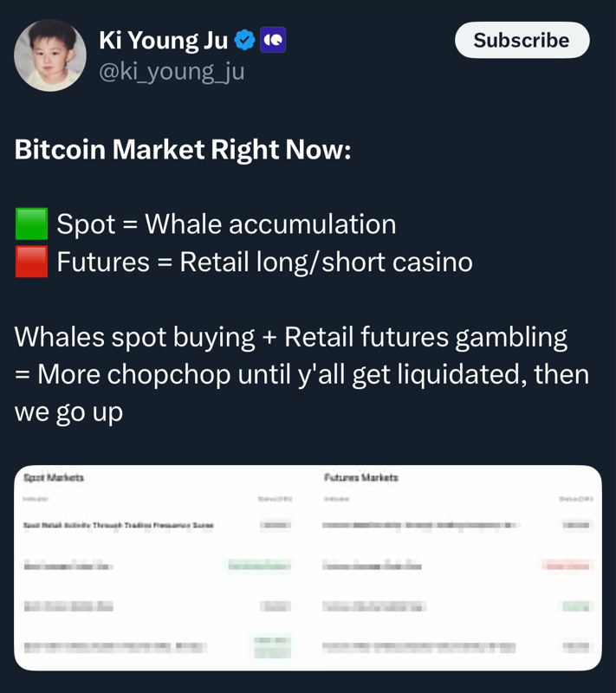This screenshot has width=616, height=693.
Task: Click the green square emoji
Action: [31, 224]
